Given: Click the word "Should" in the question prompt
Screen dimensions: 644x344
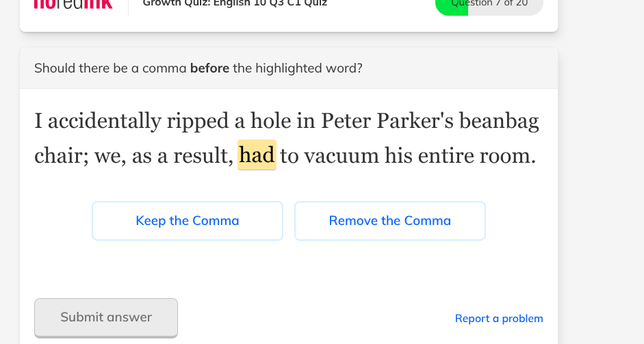Looking at the screenshot, I should coord(53,68).
